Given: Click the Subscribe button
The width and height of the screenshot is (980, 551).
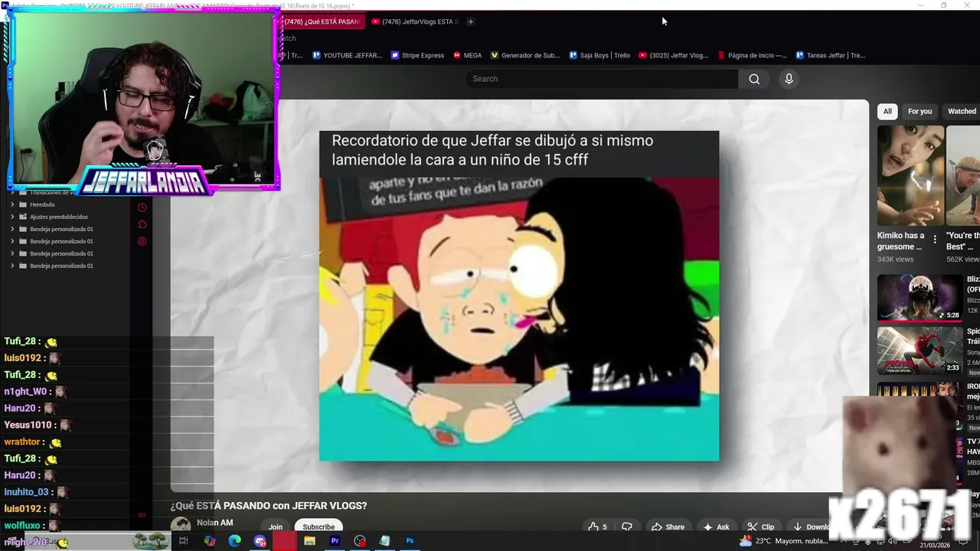Looking at the screenshot, I should [x=318, y=527].
